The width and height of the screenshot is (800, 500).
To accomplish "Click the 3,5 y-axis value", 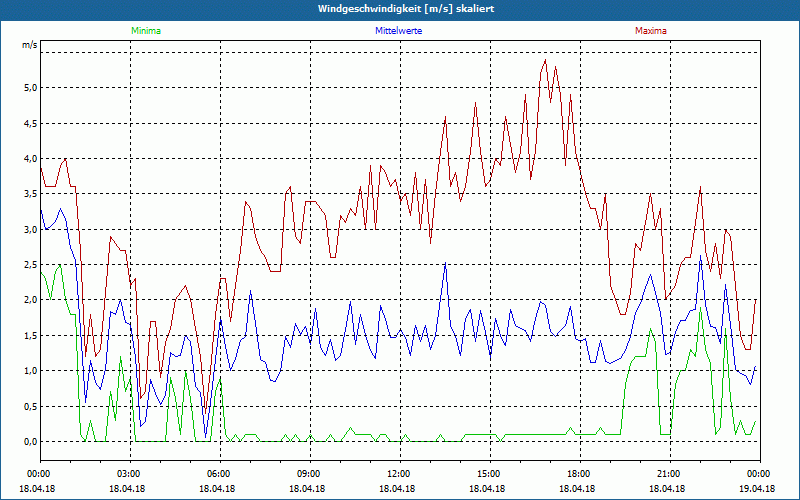I will coord(31,194).
